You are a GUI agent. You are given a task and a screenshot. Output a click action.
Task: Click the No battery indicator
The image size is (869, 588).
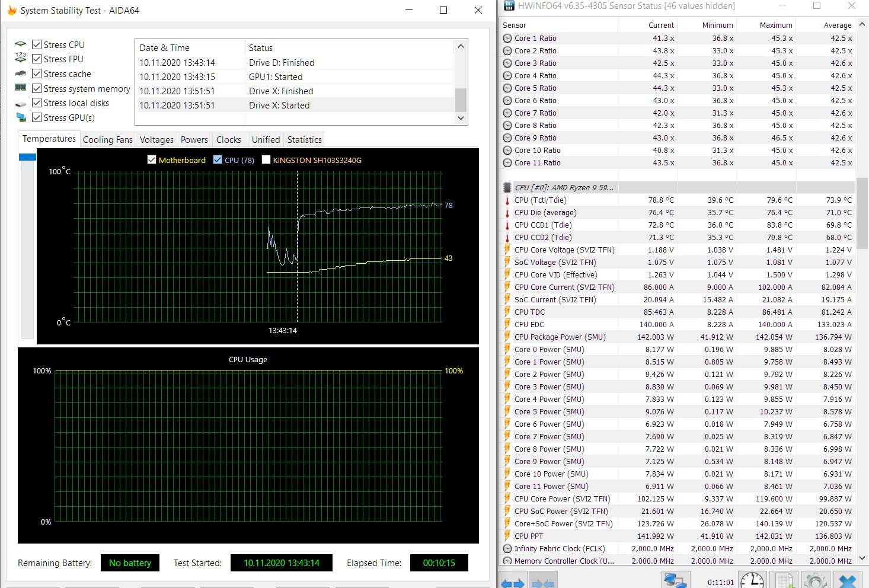[x=130, y=563]
